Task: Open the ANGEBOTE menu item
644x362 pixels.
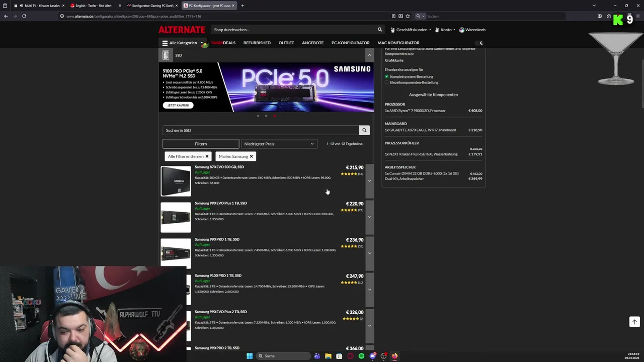Action: point(313,43)
